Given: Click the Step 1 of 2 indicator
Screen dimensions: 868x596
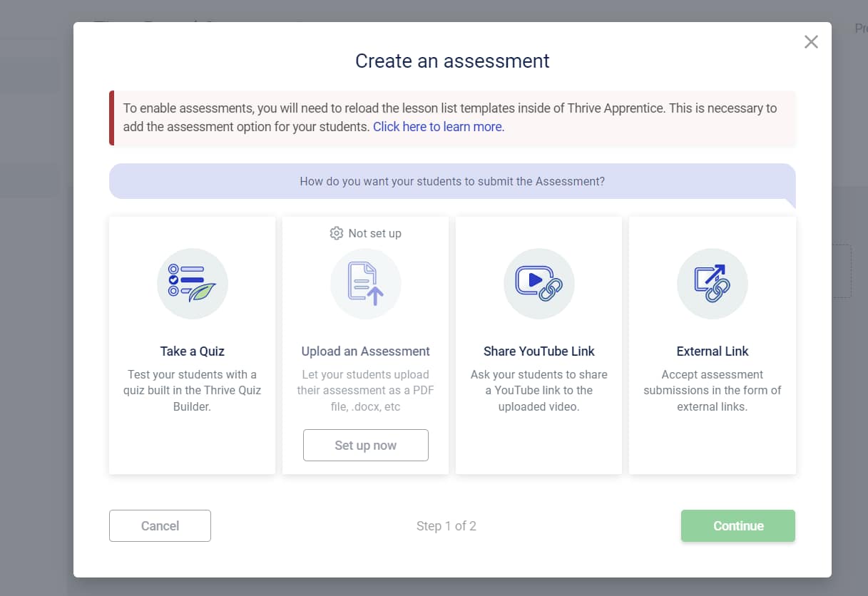Looking at the screenshot, I should [446, 525].
